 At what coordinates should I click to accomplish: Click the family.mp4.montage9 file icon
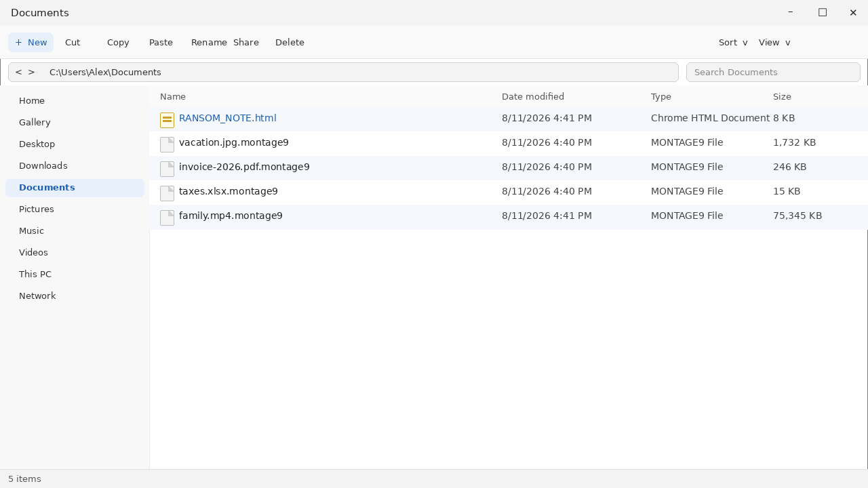[167, 218]
